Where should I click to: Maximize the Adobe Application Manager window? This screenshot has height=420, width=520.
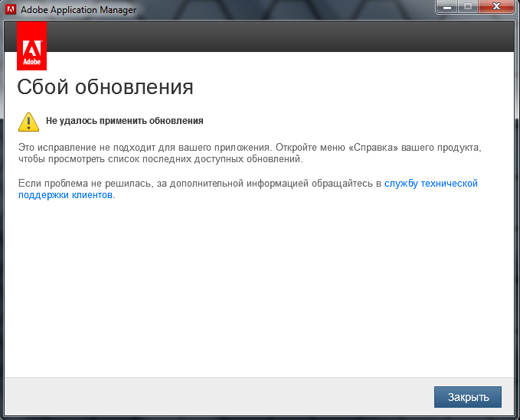coord(467,6)
